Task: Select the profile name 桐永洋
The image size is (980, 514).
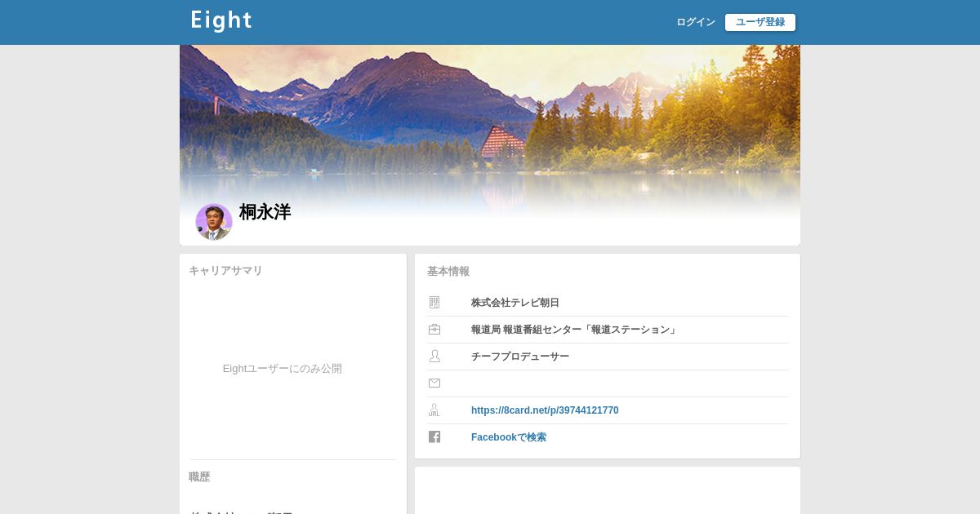Action: [265, 212]
